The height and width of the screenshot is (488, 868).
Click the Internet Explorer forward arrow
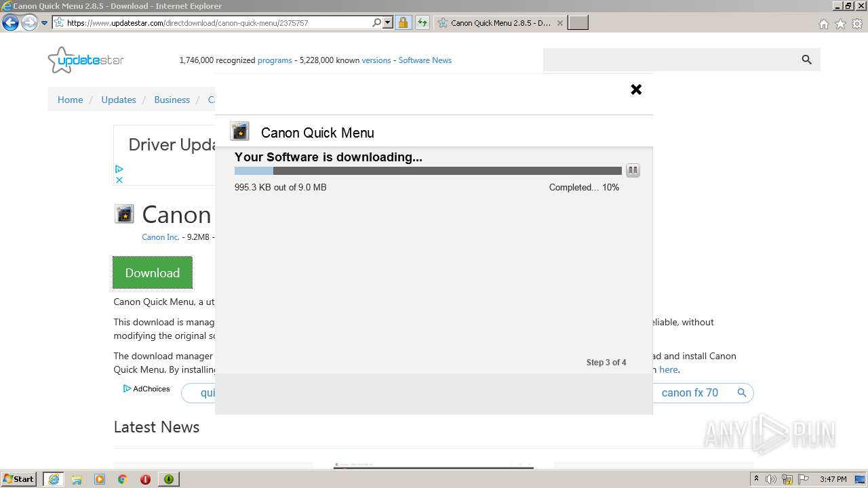(x=29, y=22)
